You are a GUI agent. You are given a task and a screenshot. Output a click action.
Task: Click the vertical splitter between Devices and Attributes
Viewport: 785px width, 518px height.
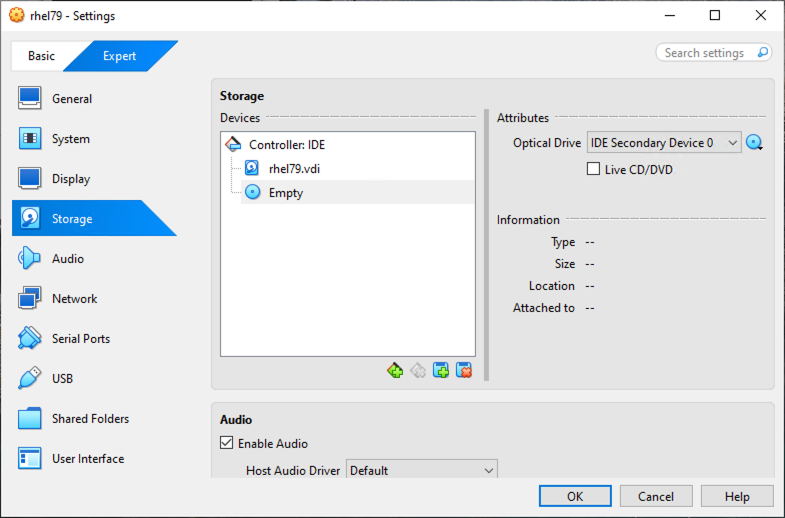[x=486, y=245]
